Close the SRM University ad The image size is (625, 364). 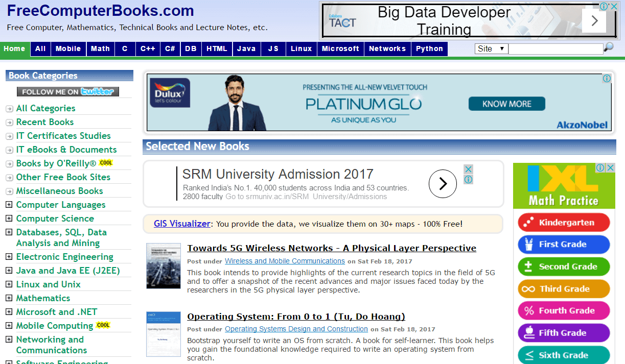468,169
